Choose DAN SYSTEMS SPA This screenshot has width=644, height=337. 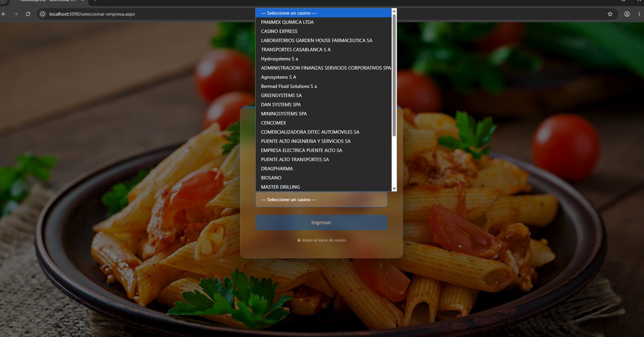click(323, 105)
